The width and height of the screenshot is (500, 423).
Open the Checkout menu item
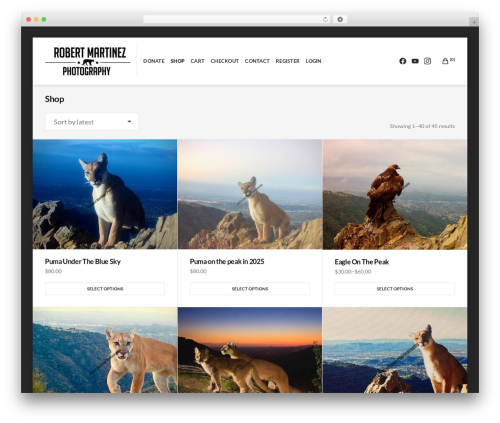click(225, 61)
